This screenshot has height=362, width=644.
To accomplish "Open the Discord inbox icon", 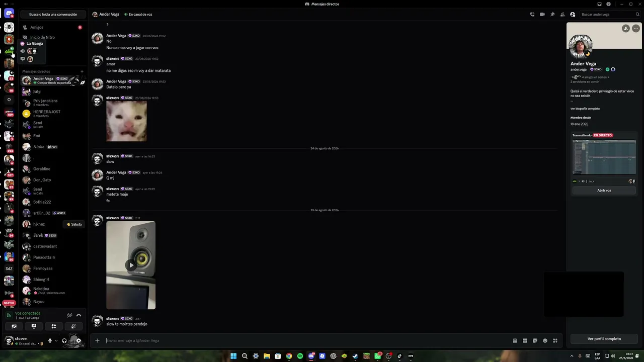I will [599, 4].
